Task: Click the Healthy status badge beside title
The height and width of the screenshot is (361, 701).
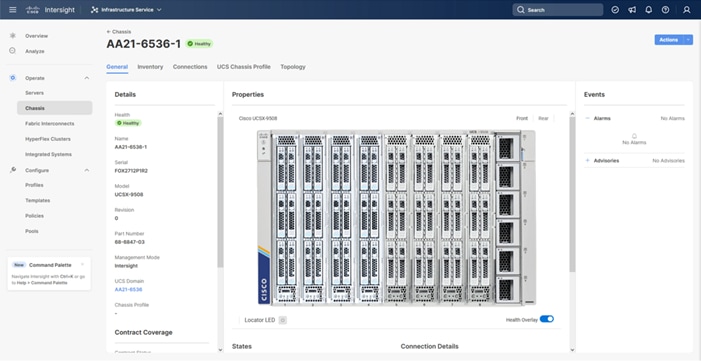Action: coord(199,44)
